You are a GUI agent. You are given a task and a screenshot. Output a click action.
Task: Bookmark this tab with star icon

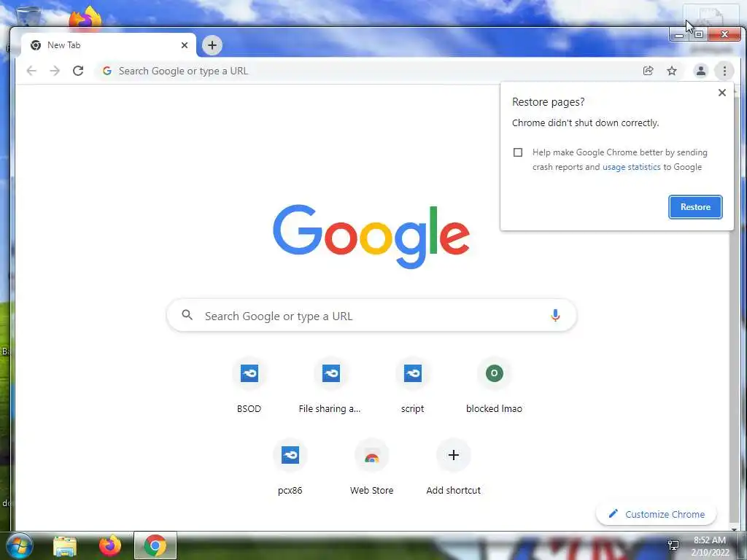(672, 71)
